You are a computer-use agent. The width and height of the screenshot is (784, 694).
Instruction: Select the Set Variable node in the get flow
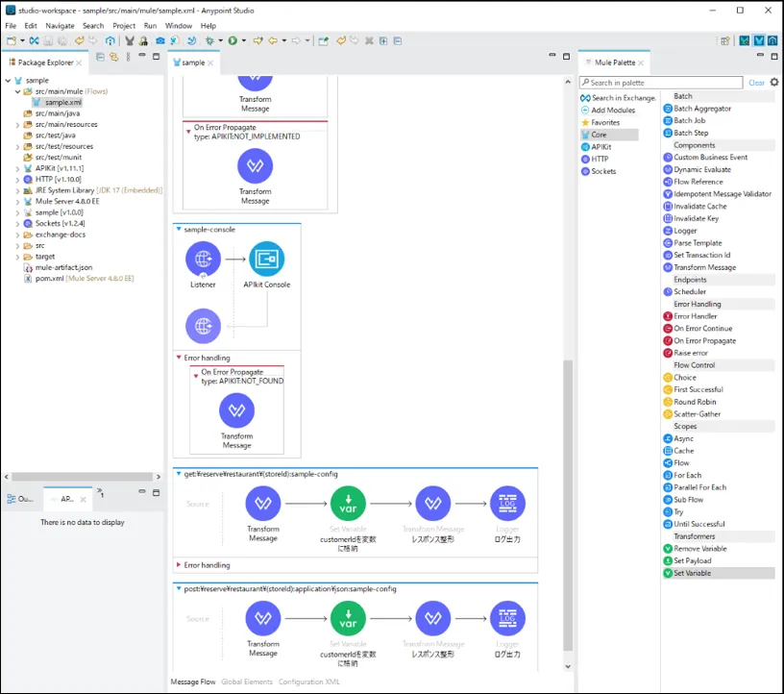click(348, 504)
